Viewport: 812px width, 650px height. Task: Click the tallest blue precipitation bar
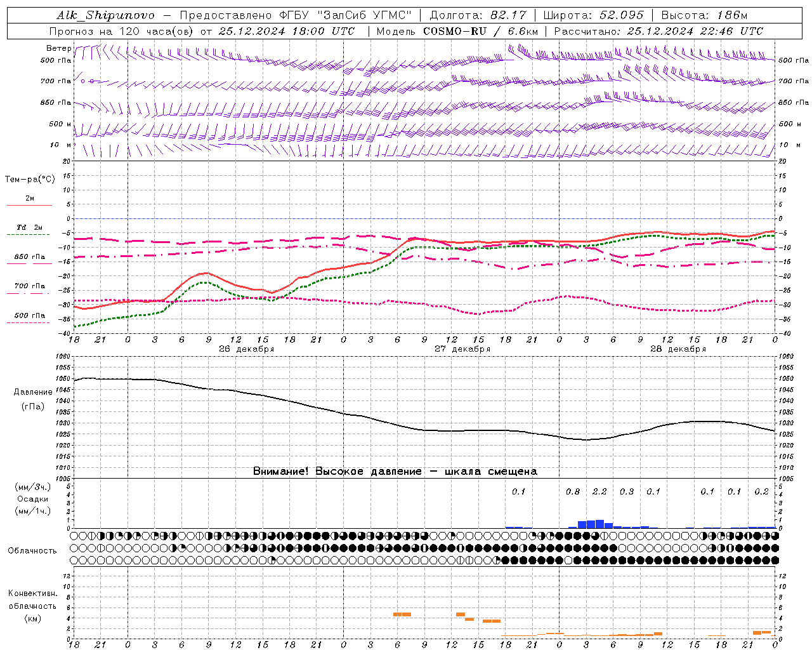point(599,524)
